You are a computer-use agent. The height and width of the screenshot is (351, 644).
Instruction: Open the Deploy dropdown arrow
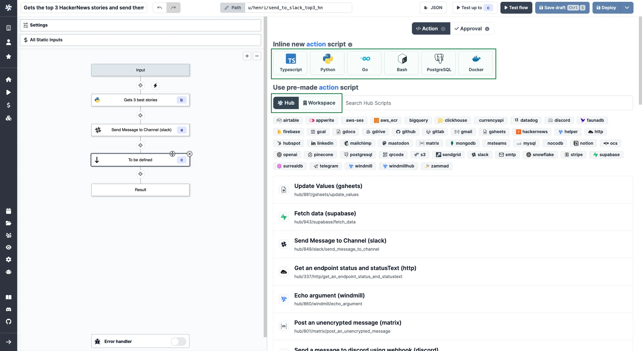pos(627,8)
